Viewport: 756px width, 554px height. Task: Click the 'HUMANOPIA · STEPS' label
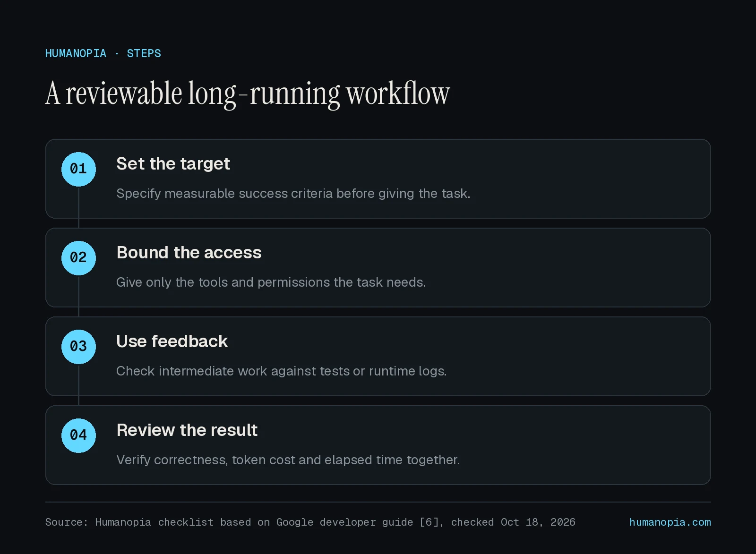pos(103,53)
